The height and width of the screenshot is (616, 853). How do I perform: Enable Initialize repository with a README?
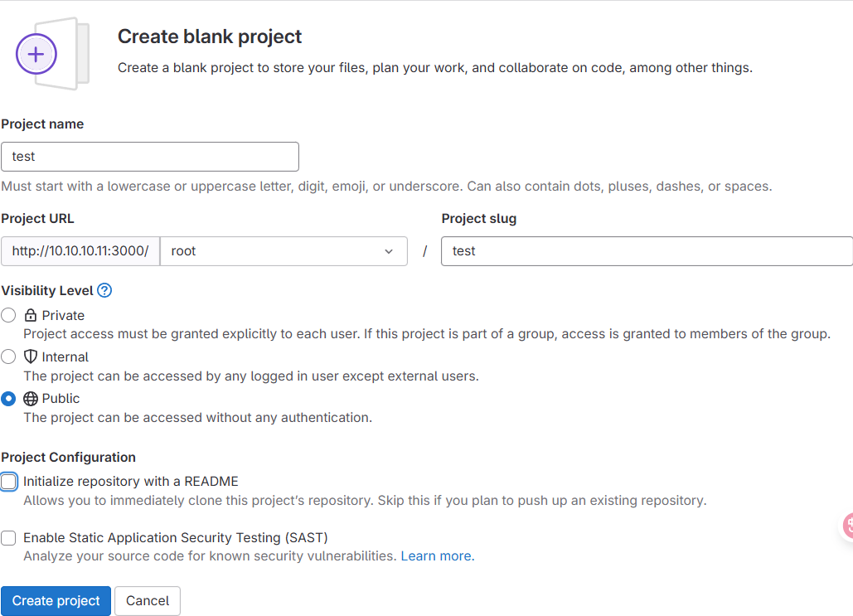tap(8, 481)
